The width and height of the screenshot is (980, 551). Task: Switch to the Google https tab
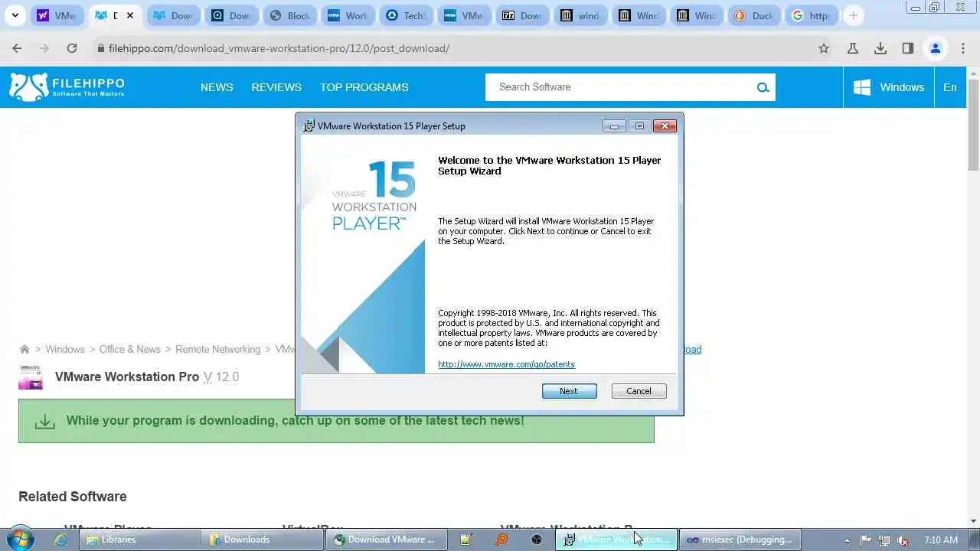click(813, 15)
